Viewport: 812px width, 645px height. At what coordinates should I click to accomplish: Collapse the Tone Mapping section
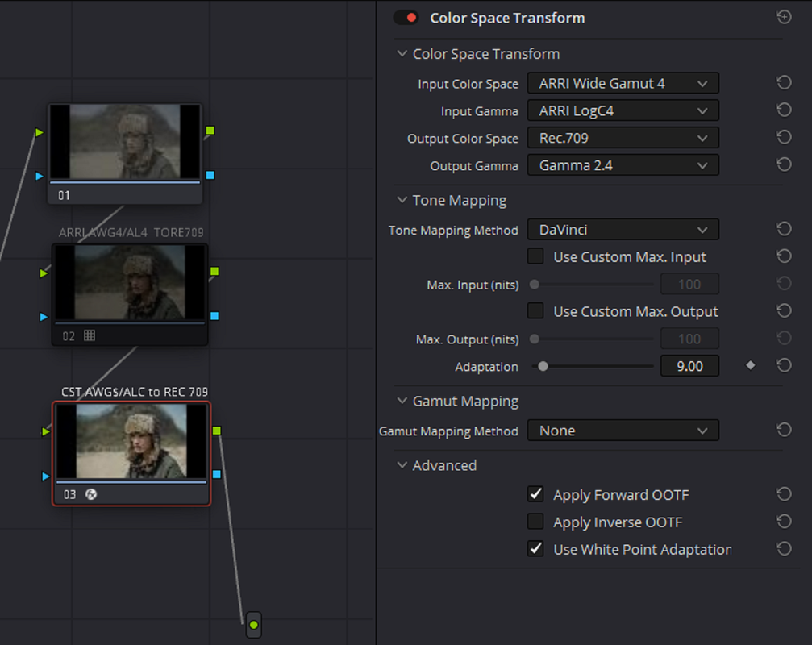402,200
